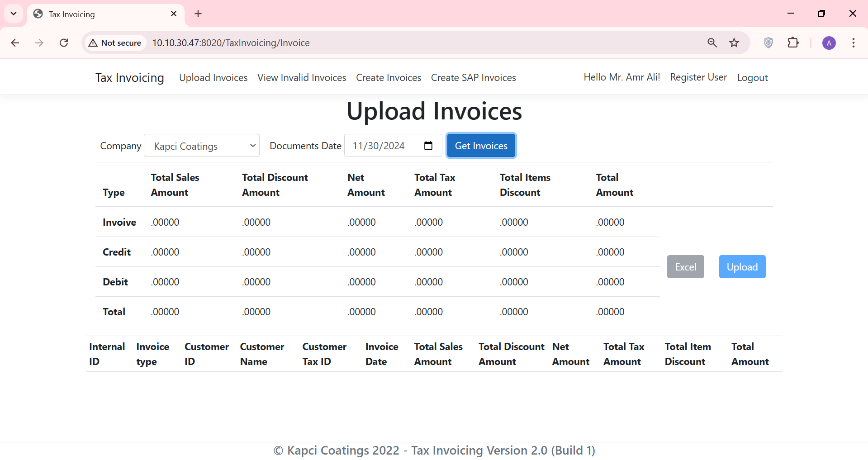This screenshot has width=868, height=460.
Task: Reload the Tax Invoicing page
Action: point(64,43)
